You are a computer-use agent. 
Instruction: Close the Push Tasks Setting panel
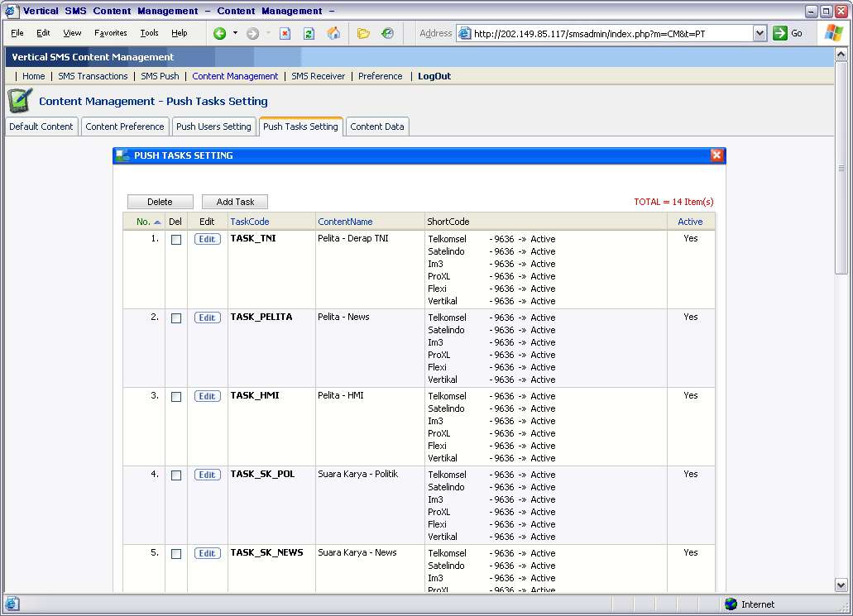click(x=716, y=155)
